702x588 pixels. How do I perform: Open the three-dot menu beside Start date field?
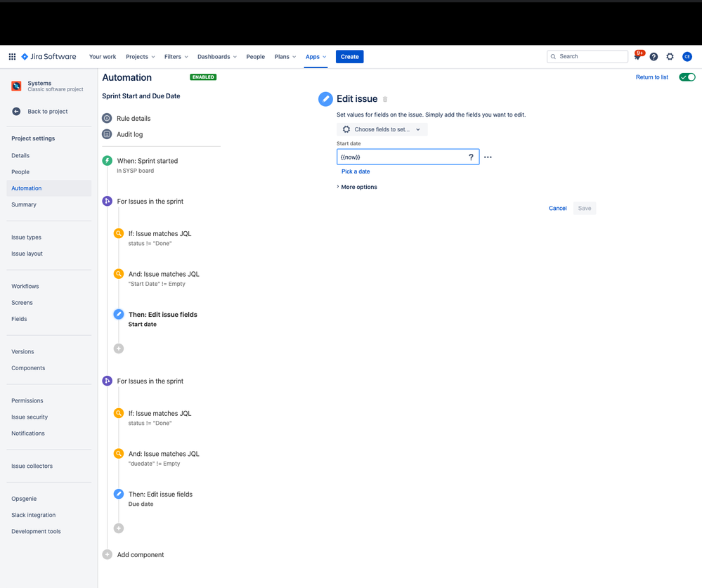488,157
